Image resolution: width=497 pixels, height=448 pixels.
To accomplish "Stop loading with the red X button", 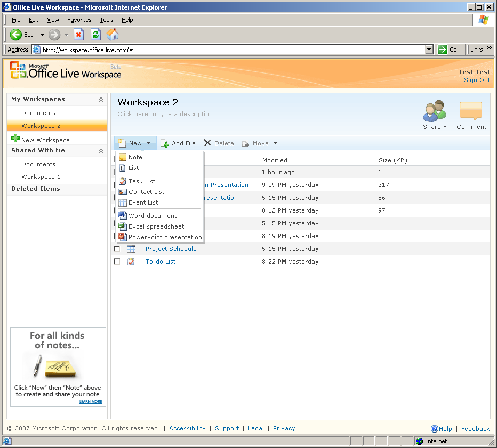I will 78,35.
